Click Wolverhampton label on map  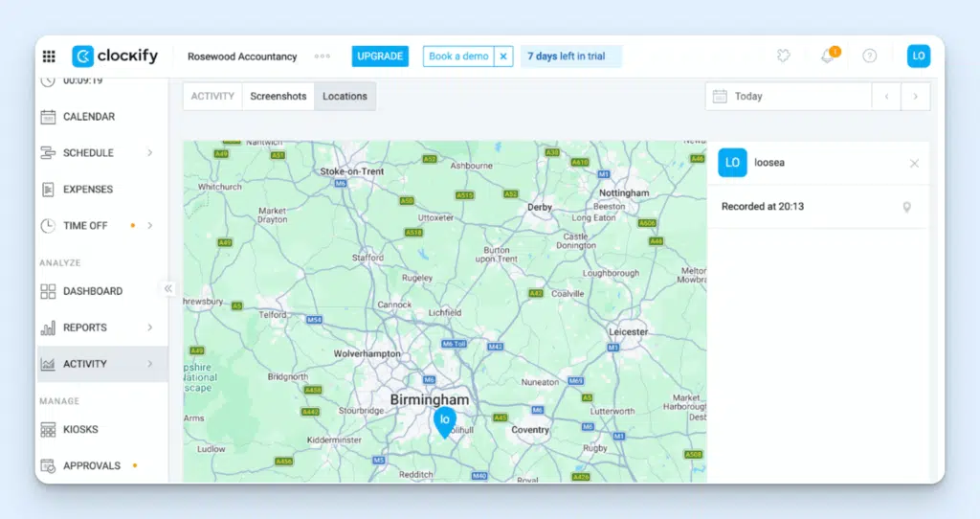tap(367, 354)
